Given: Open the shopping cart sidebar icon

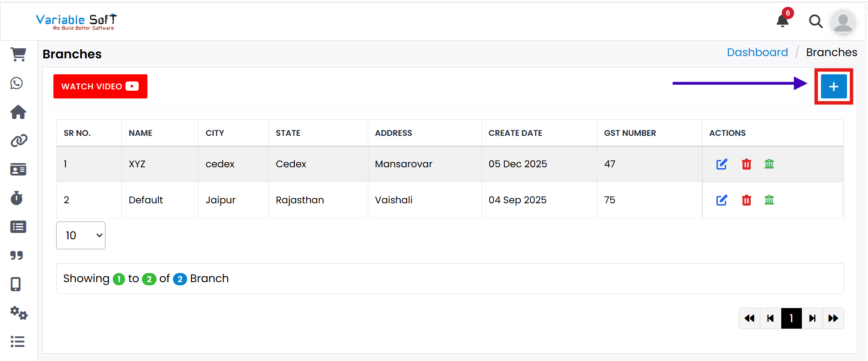Looking at the screenshot, I should (18, 55).
